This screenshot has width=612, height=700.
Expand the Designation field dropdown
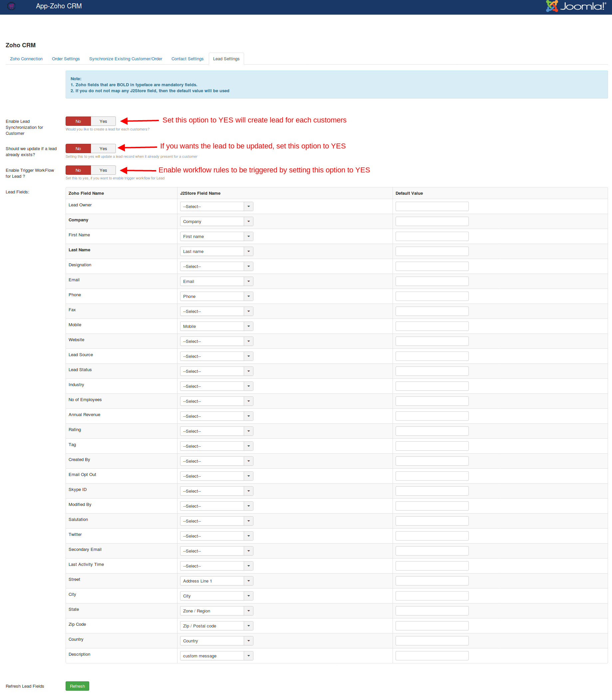pyautogui.click(x=216, y=266)
